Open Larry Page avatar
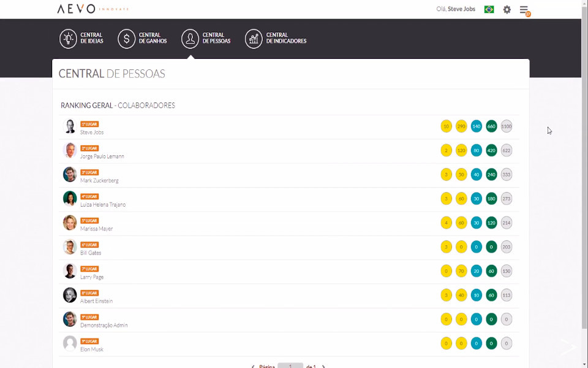This screenshot has height=368, width=588. (x=70, y=270)
